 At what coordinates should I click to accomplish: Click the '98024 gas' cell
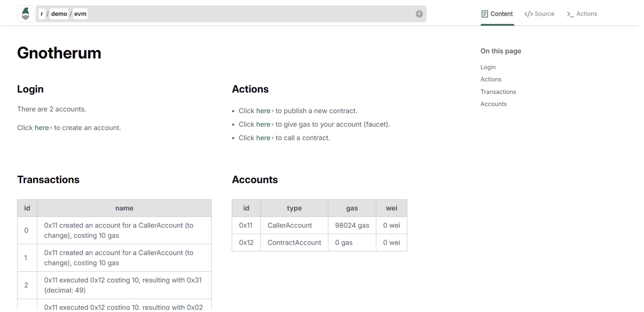(352, 225)
